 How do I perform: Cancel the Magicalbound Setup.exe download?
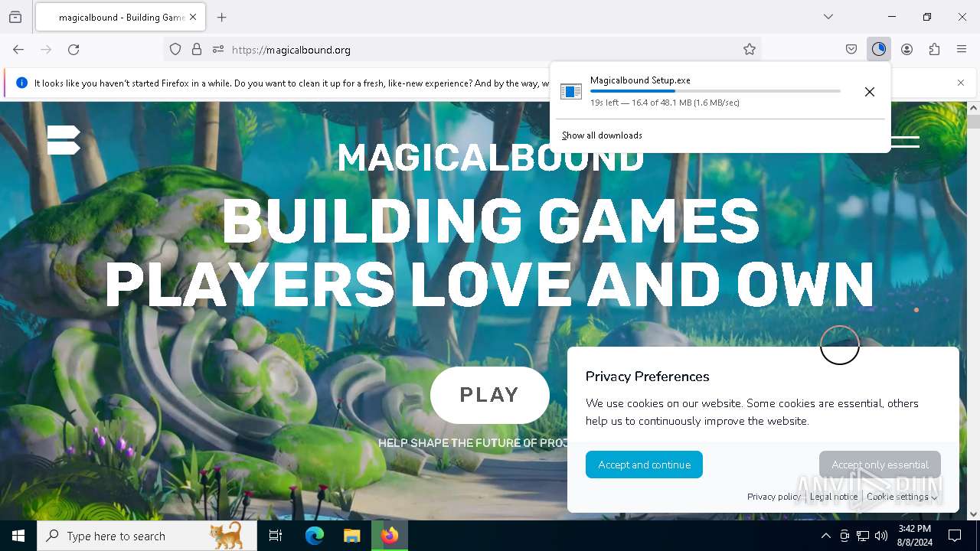(870, 92)
